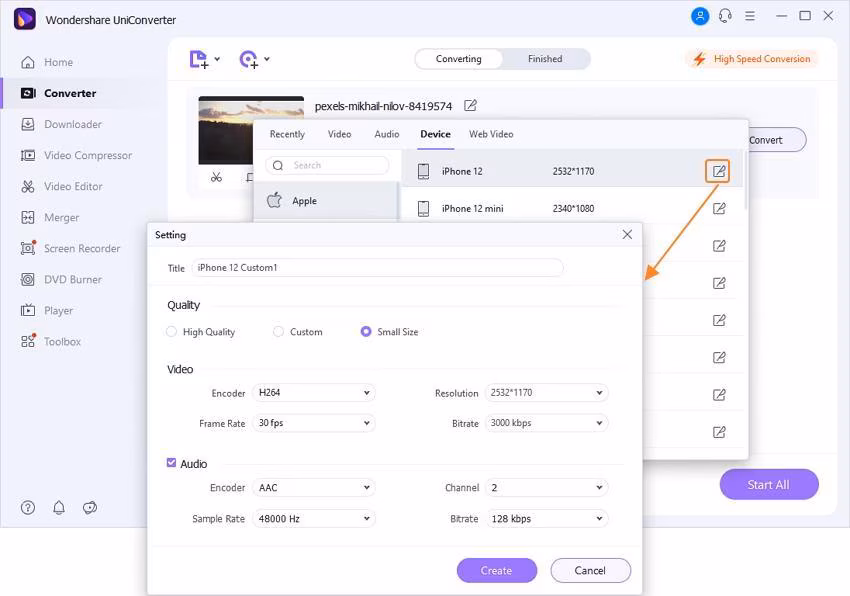Open the support headset icon
Screen dimensions: 850x596
725,16
